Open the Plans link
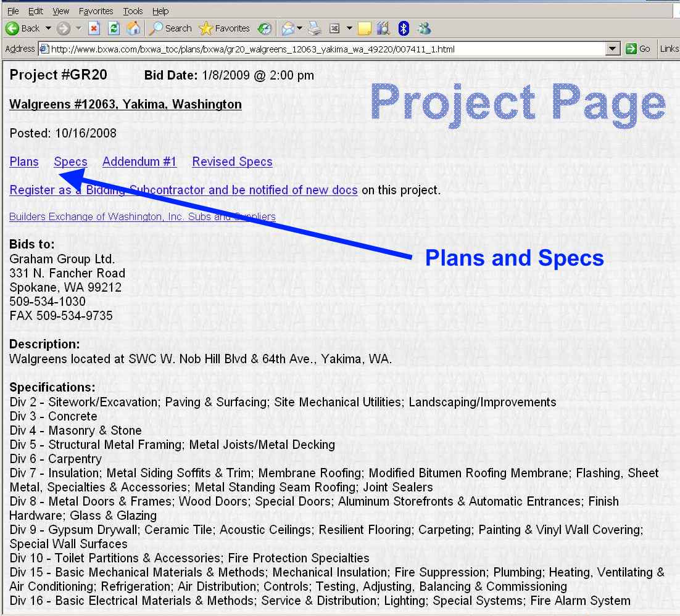This screenshot has height=616, width=680. click(24, 162)
